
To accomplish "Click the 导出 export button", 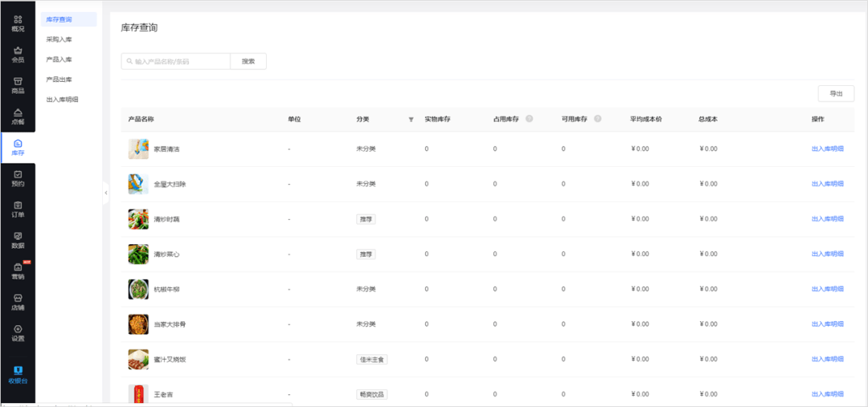I will click(836, 94).
